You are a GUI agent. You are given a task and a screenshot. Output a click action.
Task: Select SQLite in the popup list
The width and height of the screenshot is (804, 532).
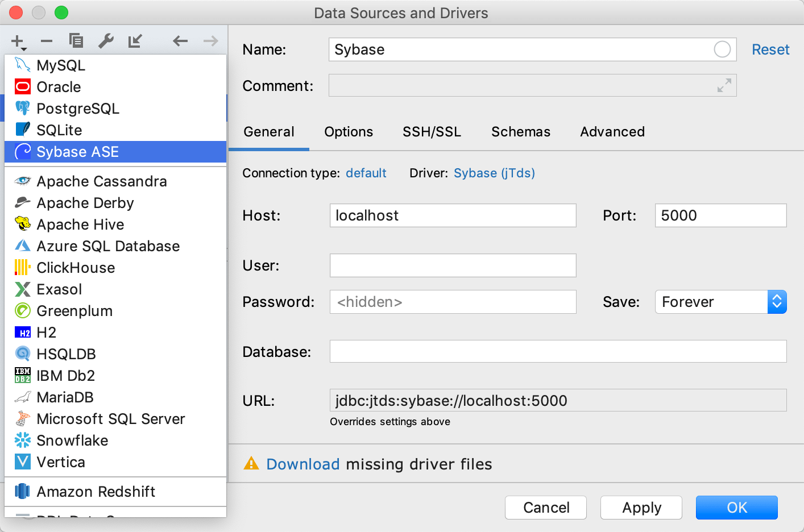tap(115, 130)
